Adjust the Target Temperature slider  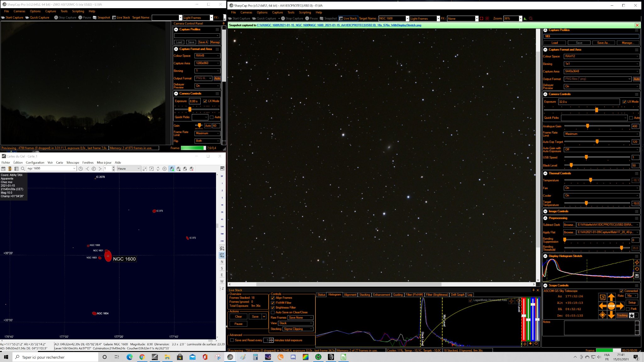point(586,203)
